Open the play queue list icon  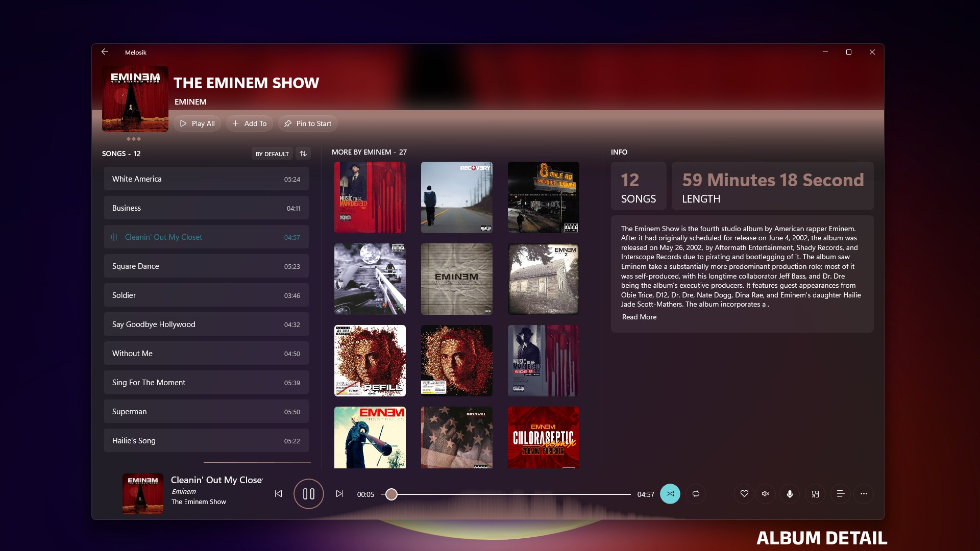[840, 494]
